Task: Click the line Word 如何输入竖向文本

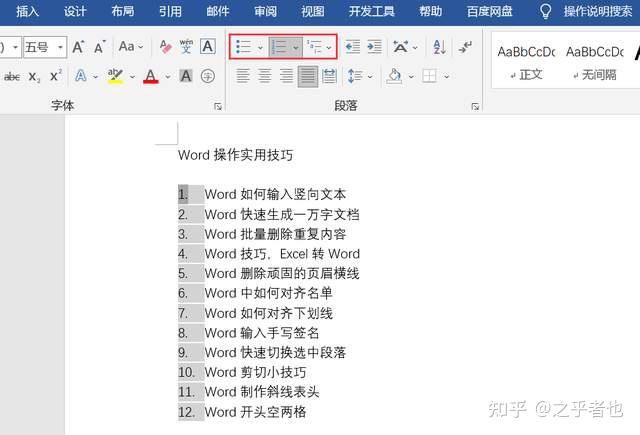Action: click(275, 194)
